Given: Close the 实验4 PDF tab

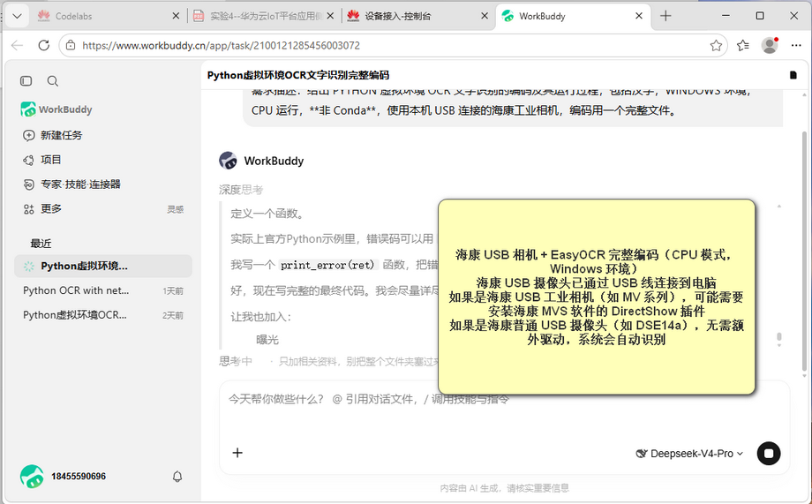Looking at the screenshot, I should (330, 16).
